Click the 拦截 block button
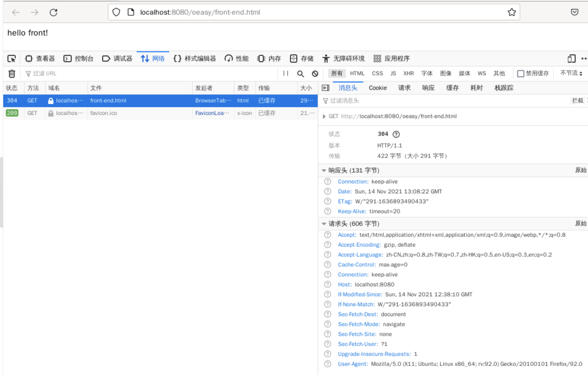The height and width of the screenshot is (375, 588). (578, 101)
